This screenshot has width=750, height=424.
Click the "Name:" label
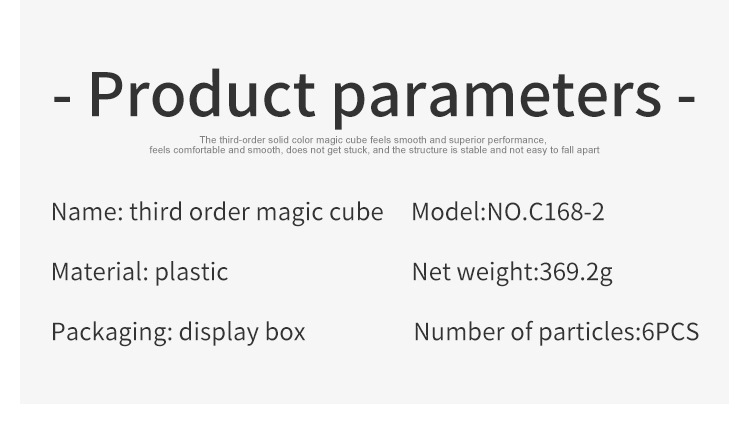pyautogui.click(x=87, y=212)
